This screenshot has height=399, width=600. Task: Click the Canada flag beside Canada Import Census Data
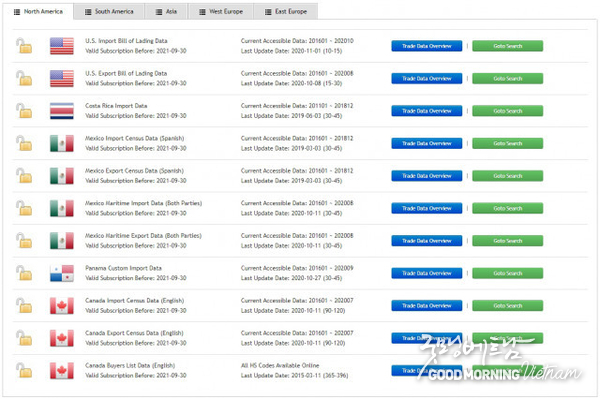tap(62, 306)
